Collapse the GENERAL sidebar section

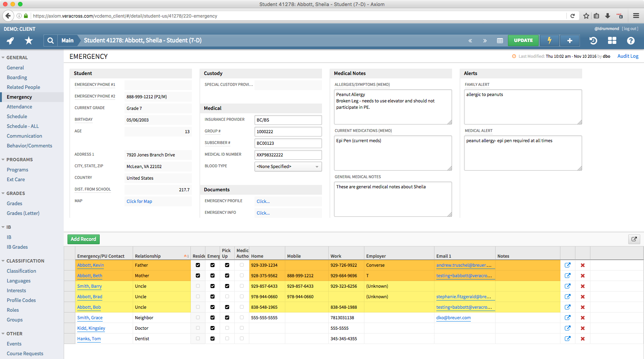pos(3,58)
